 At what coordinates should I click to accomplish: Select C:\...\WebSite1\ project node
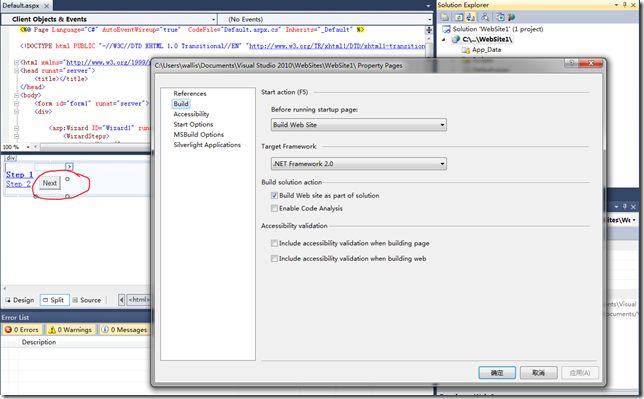tap(482, 39)
